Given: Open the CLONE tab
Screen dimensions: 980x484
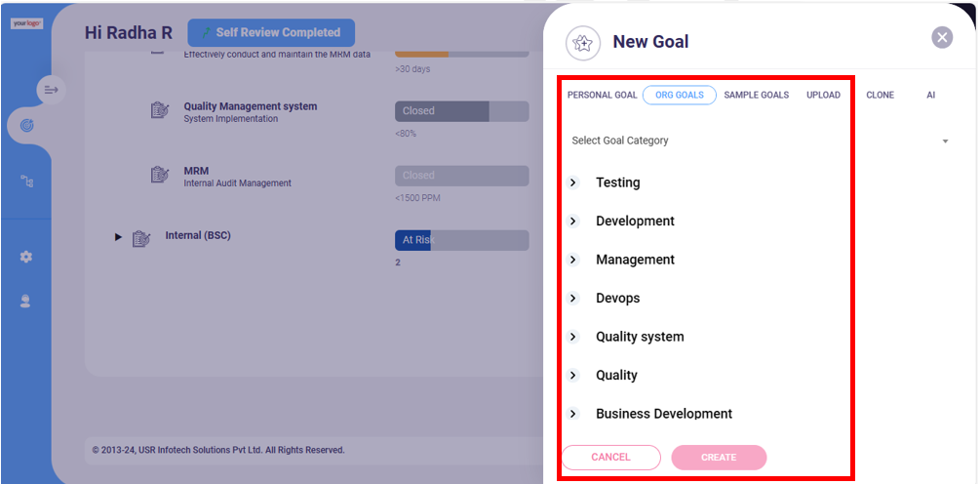Looking at the screenshot, I should coord(880,95).
